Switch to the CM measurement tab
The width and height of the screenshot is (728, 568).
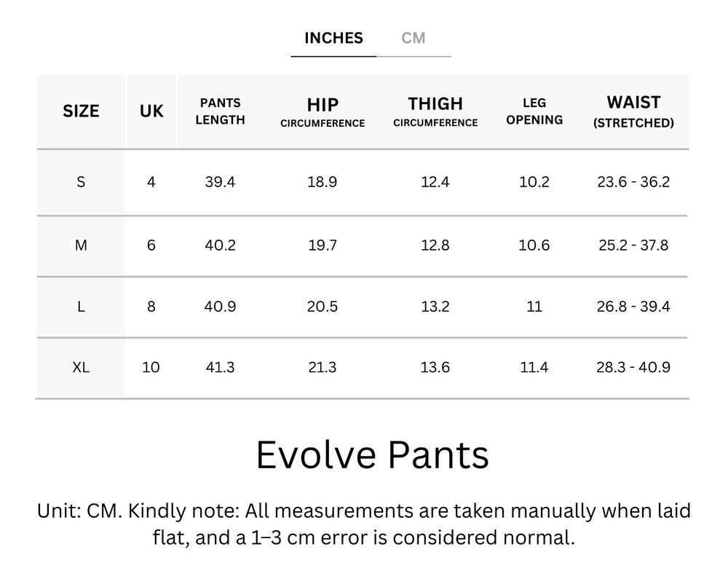click(x=414, y=38)
